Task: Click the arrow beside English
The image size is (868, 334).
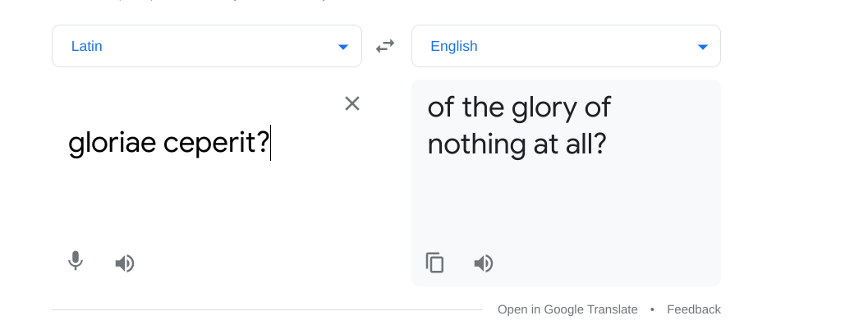Action: (702, 47)
